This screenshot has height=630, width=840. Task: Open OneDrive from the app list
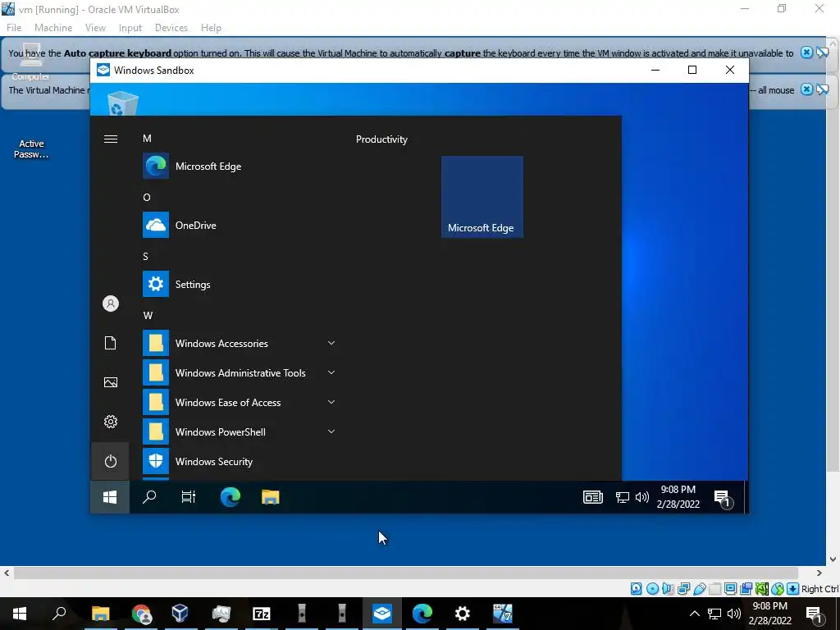tap(239, 225)
